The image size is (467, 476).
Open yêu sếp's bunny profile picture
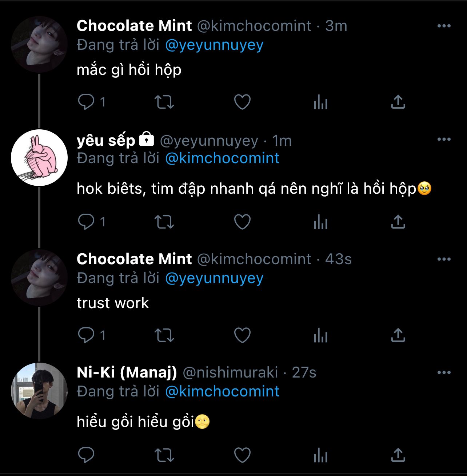(39, 158)
